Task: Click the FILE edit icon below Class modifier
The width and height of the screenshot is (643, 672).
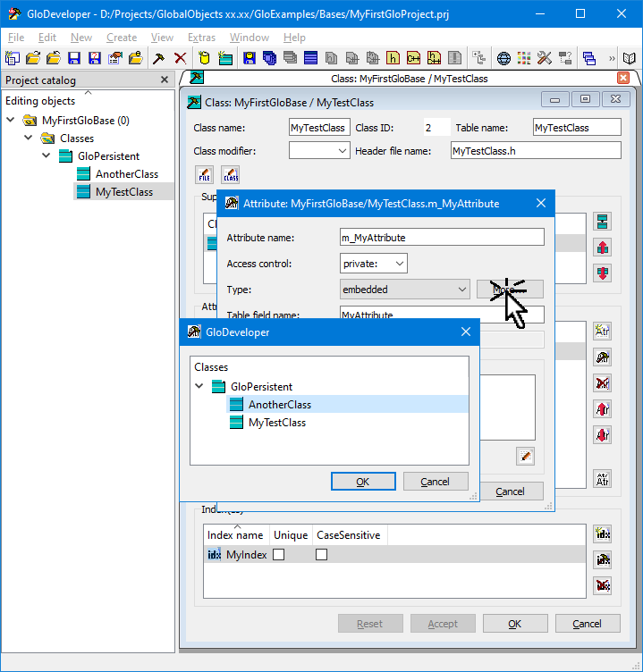Action: 204,175
